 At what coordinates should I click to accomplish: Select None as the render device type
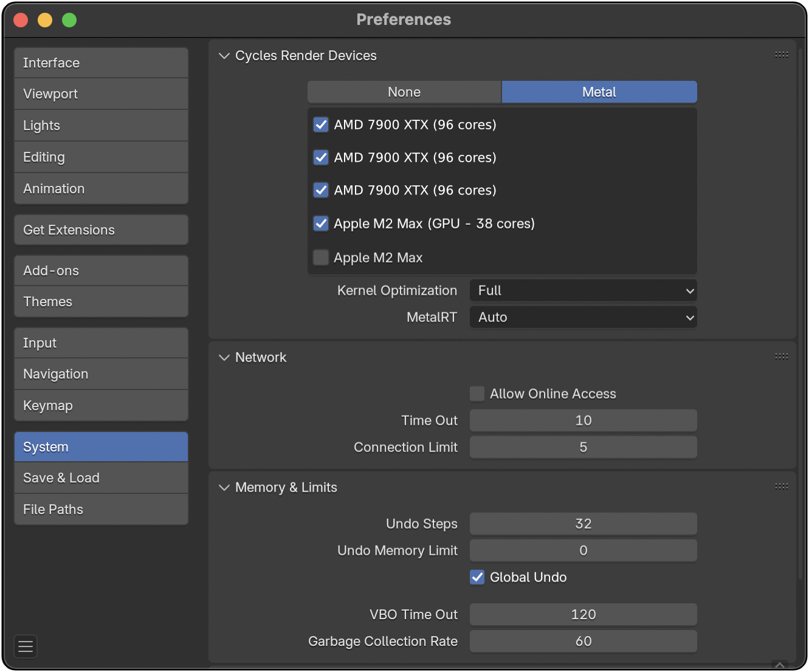coord(404,92)
